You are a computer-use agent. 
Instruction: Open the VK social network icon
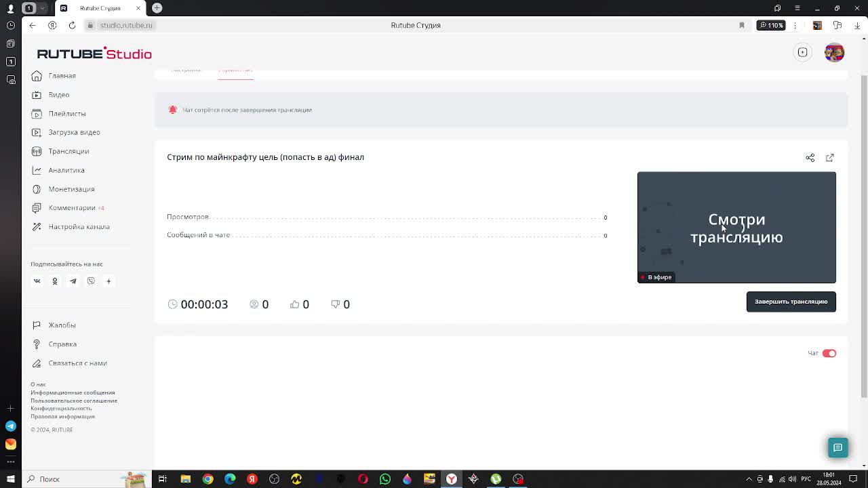click(37, 281)
